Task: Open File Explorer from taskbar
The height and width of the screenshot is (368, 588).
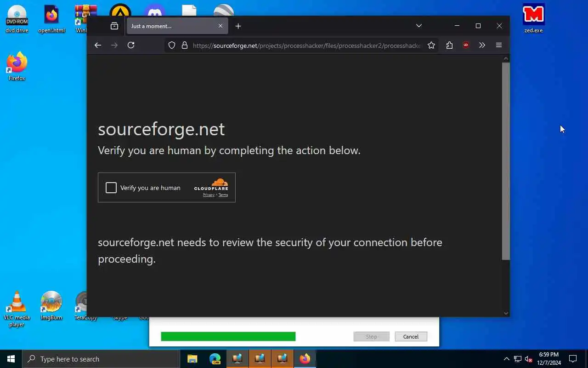Action: [192, 359]
